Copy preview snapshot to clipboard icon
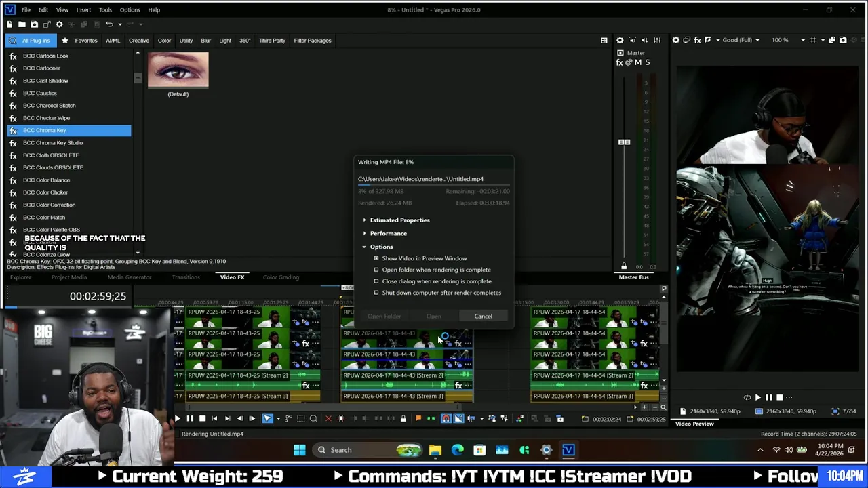 (832, 40)
